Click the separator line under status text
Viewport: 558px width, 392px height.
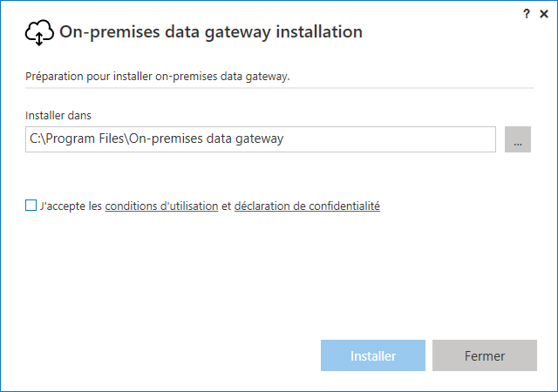[x=280, y=87]
